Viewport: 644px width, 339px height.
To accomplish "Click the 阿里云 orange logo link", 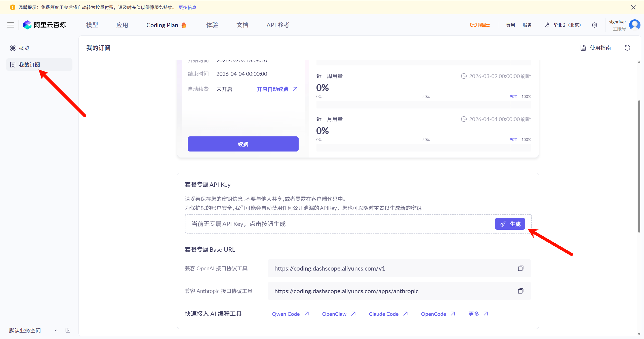I will pyautogui.click(x=480, y=25).
